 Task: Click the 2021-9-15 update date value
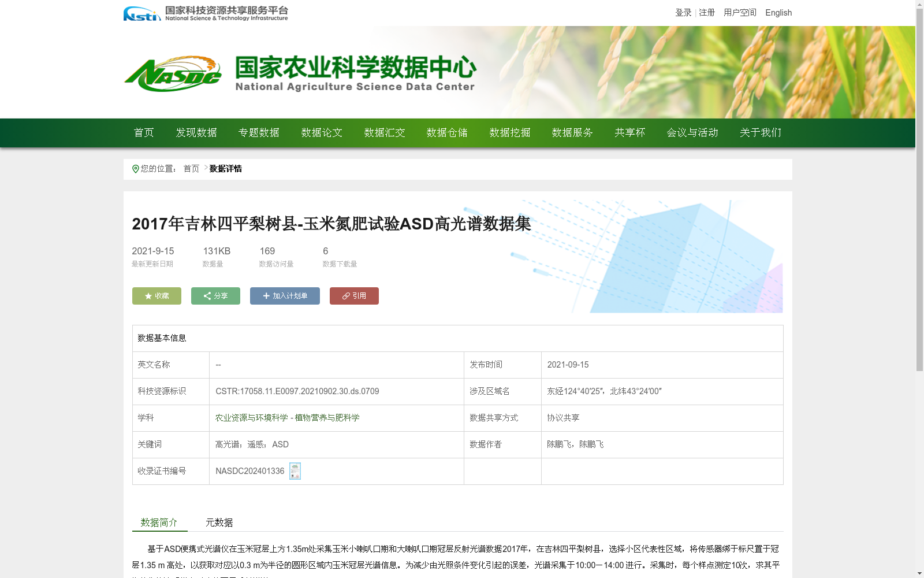tap(152, 251)
